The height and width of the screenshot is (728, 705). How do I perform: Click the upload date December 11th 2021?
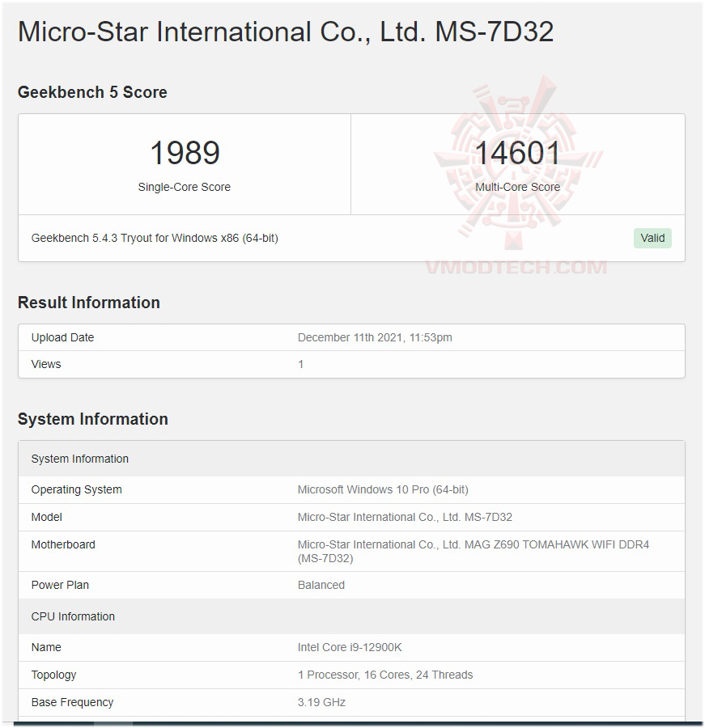(375, 337)
